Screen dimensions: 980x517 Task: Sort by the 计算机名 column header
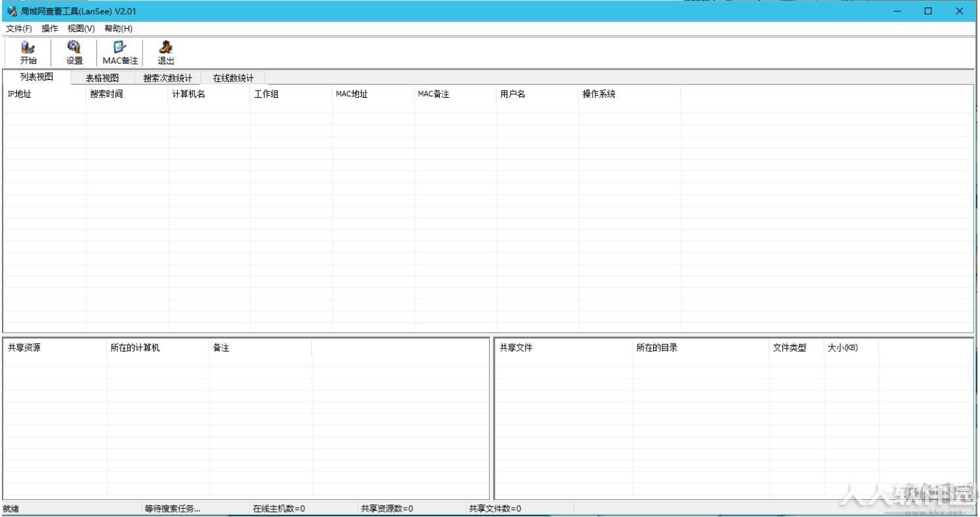coord(209,94)
